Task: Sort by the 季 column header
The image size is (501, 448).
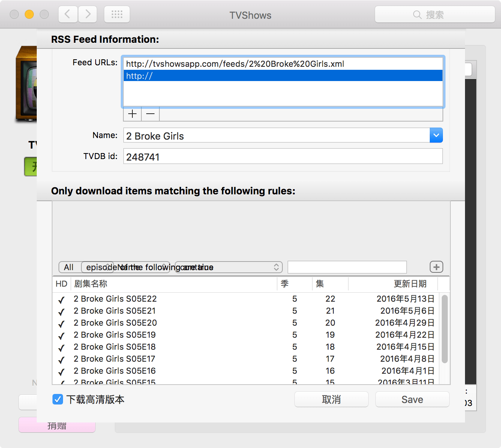Action: click(x=295, y=284)
